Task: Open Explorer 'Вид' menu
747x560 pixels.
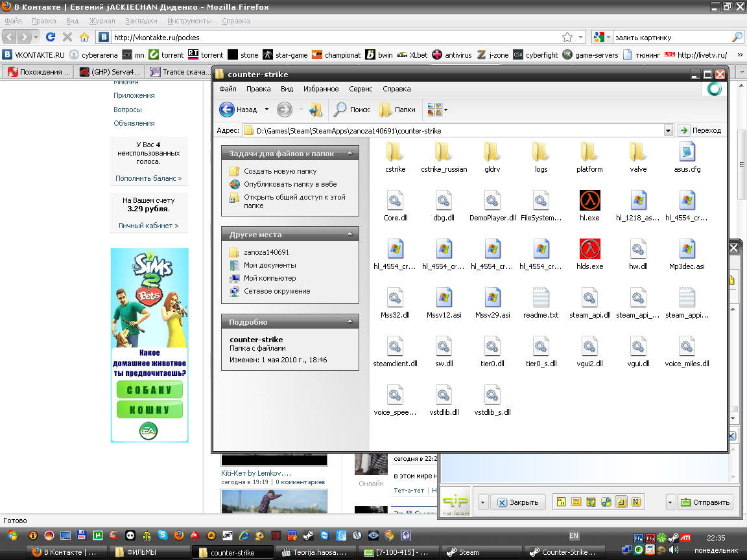Action: click(287, 89)
